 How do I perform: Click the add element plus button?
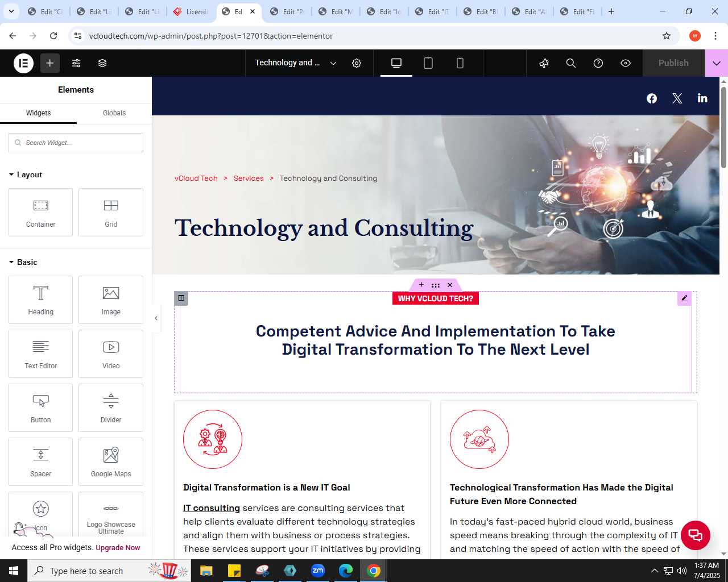(50, 63)
